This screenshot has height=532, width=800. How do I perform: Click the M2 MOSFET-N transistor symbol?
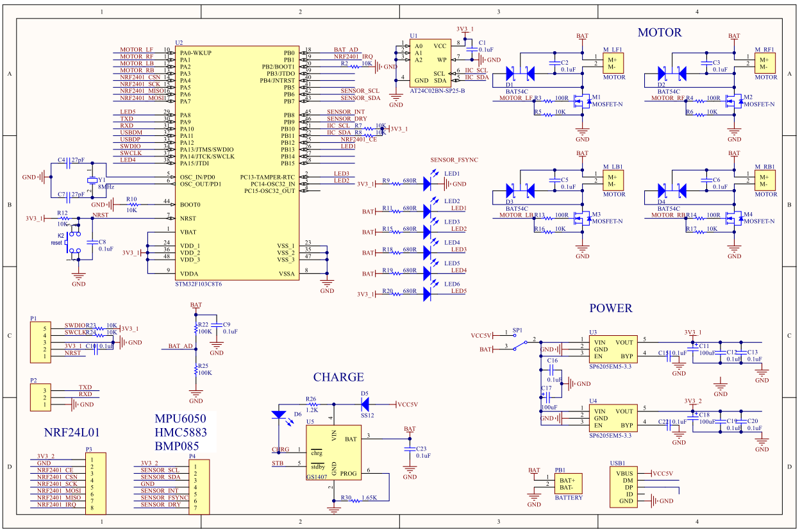pos(734,101)
